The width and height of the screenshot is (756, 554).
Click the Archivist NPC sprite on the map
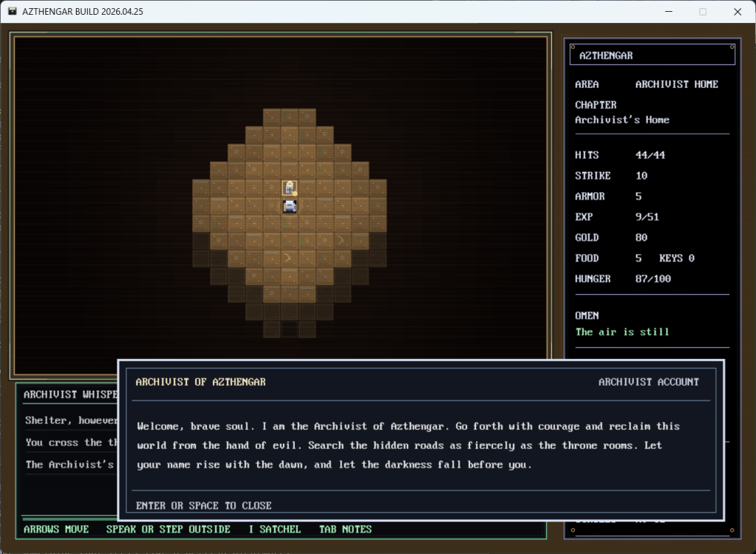[x=290, y=188]
